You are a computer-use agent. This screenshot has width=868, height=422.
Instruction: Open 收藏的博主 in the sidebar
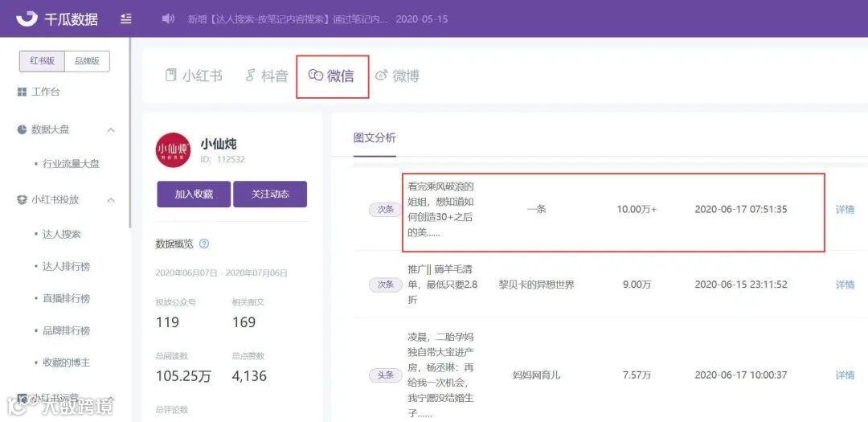pyautogui.click(x=66, y=363)
